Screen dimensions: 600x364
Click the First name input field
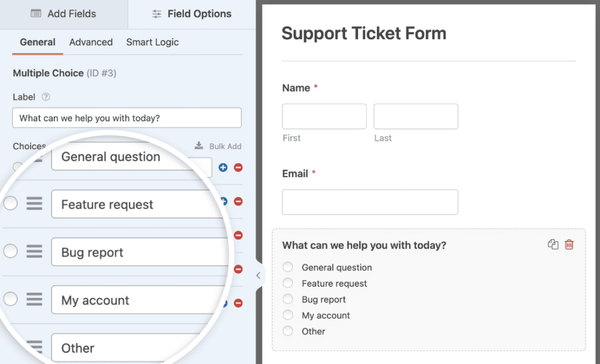click(324, 116)
